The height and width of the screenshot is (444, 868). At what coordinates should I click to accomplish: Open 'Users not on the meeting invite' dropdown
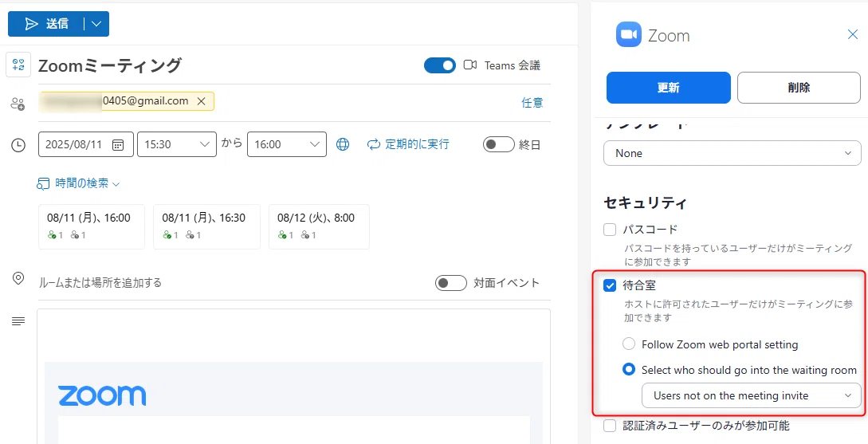coord(751,395)
